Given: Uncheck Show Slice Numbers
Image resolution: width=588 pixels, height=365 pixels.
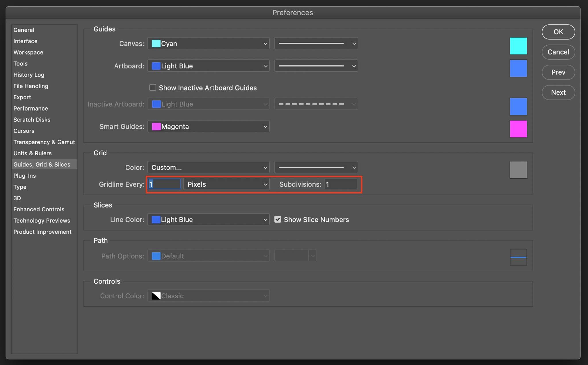Looking at the screenshot, I should (x=277, y=219).
